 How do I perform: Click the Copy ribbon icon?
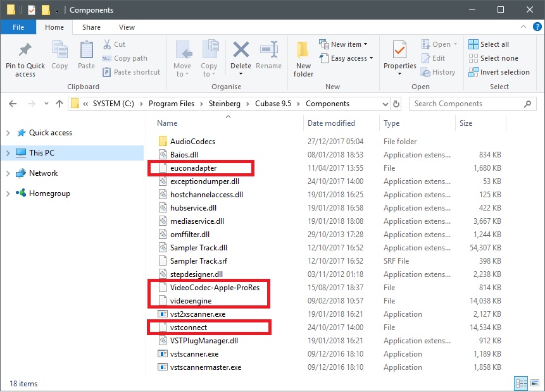[60, 51]
